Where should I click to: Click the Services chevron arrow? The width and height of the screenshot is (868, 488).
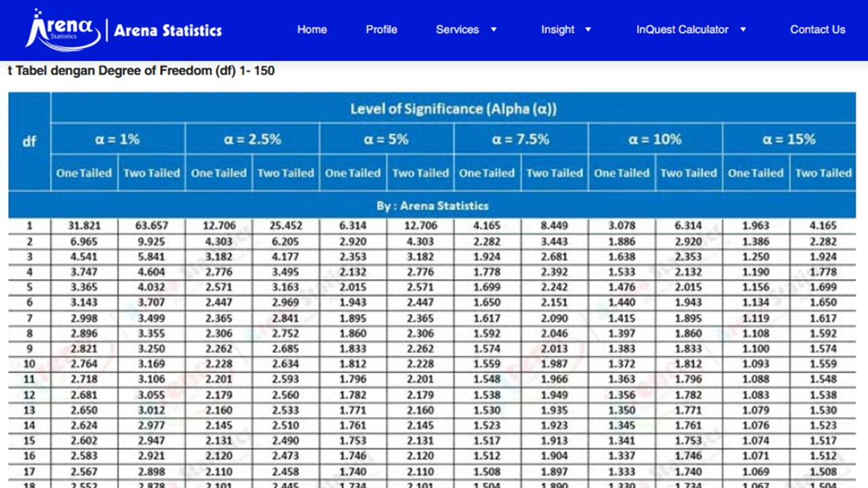point(493,30)
